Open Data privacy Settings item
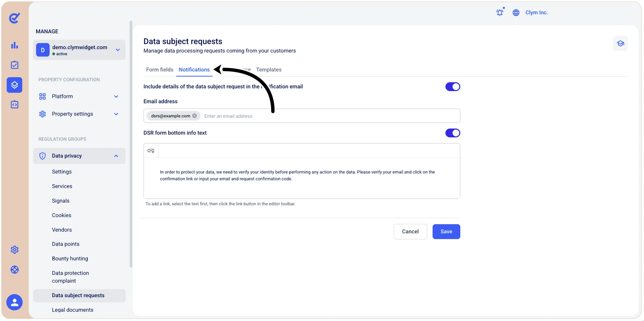This screenshot has height=321, width=644. click(x=62, y=172)
